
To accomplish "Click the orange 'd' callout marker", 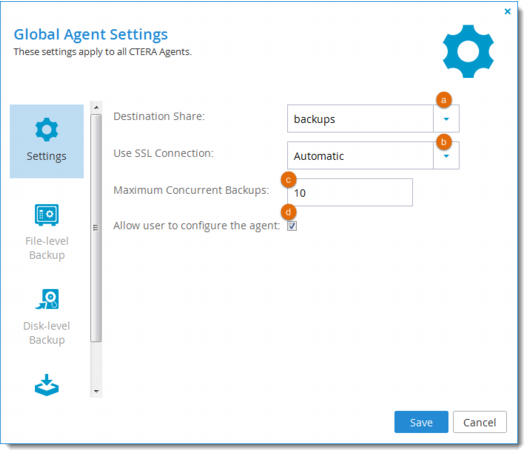I will [x=288, y=212].
